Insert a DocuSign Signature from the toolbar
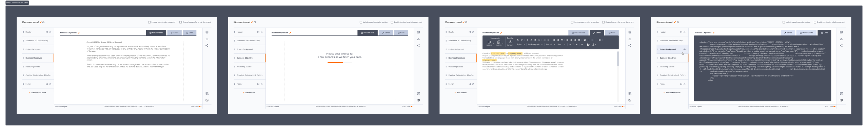Screen dimensions: 868x131 pyautogui.click(x=510, y=43)
